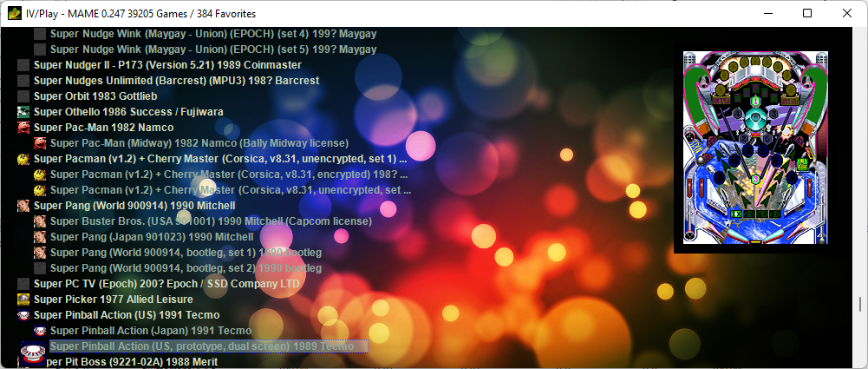This screenshot has height=369, width=868.
Task: Click blank icon of Super Nudges Unlimited
Action: 23,81
